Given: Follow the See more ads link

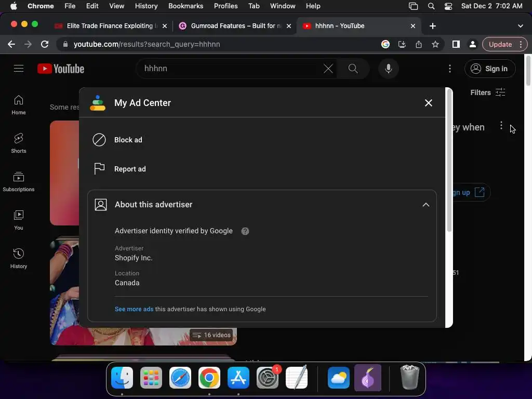Looking at the screenshot, I should tap(134, 309).
